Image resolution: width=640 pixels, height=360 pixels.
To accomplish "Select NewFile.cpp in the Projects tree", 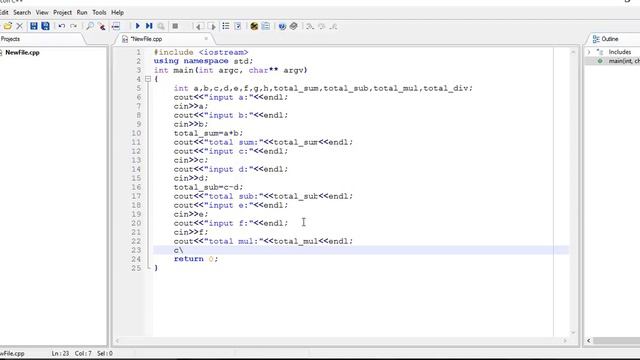I will coord(22,52).
